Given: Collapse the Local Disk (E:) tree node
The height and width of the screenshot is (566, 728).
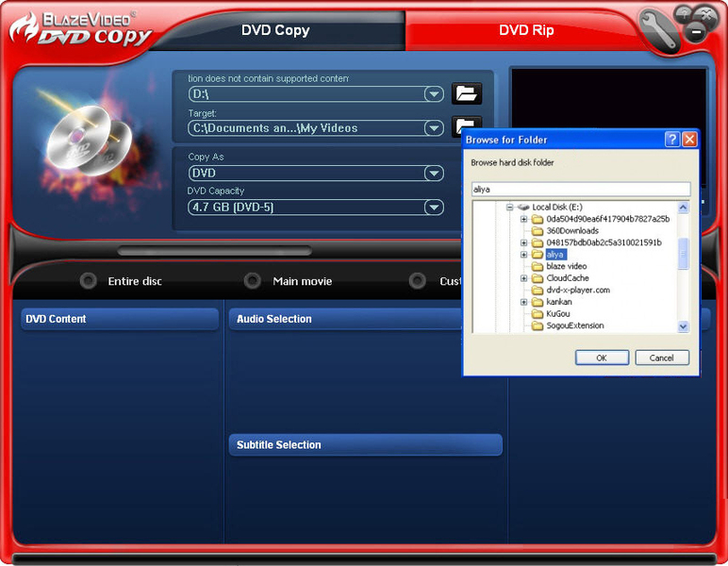Looking at the screenshot, I should tap(510, 208).
